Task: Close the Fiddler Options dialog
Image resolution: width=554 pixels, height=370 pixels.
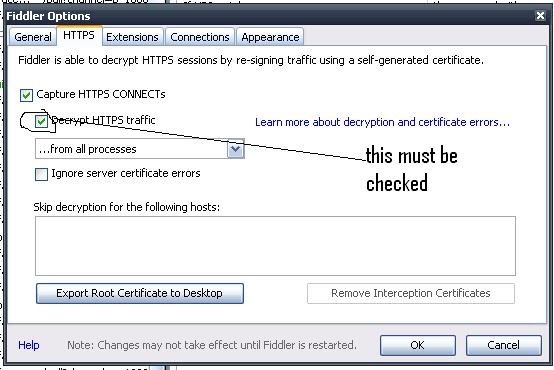Action: (540, 16)
